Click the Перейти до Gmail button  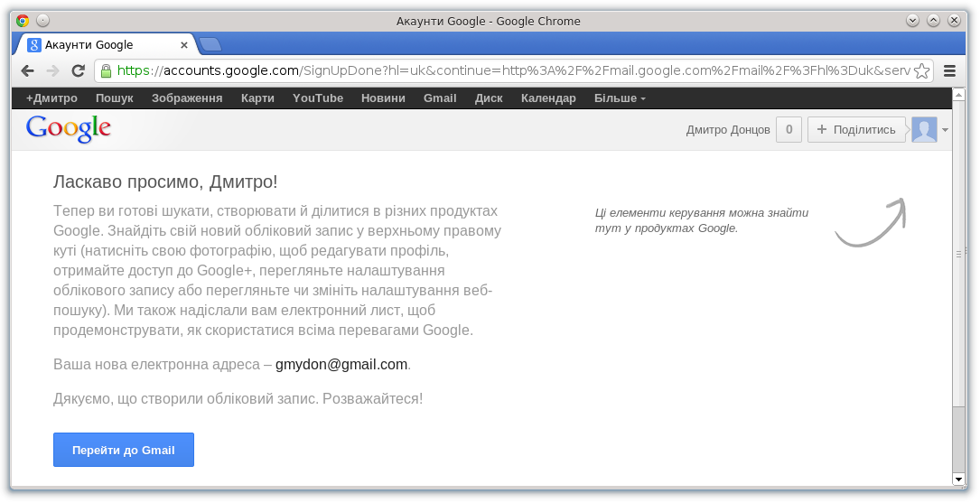(x=124, y=450)
